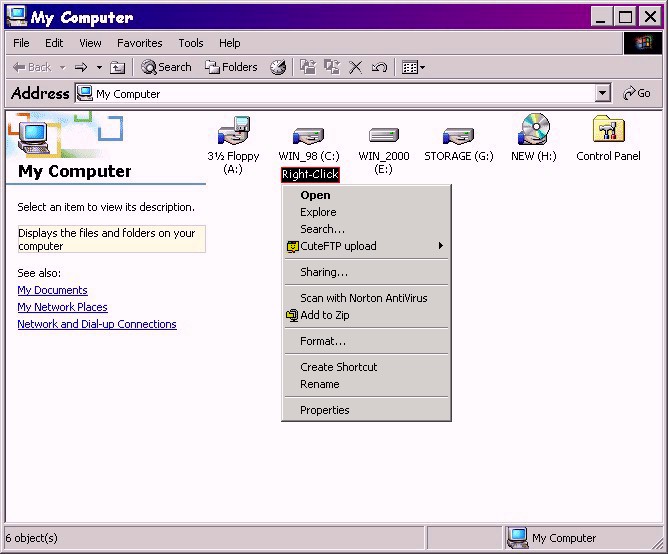Viewport: 668px width, 554px height.
Task: Open the 3½ Floppy (A:) drive icon
Action: point(233,130)
